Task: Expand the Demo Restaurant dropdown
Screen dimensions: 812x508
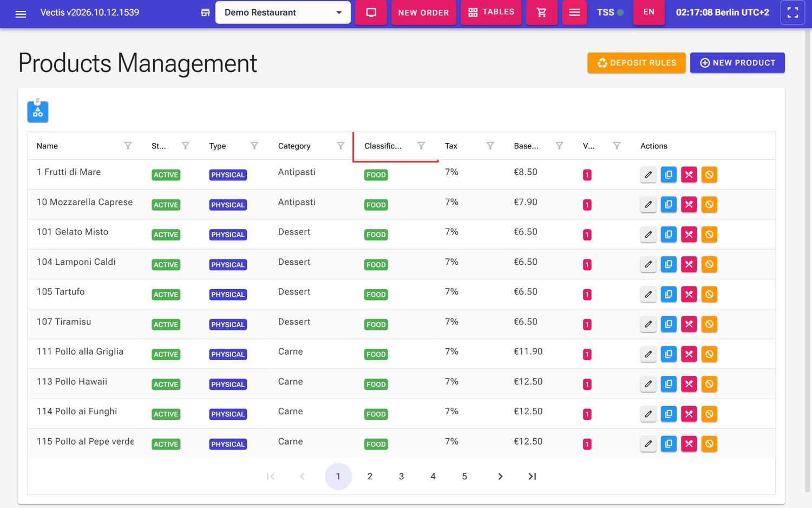Action: [x=283, y=12]
